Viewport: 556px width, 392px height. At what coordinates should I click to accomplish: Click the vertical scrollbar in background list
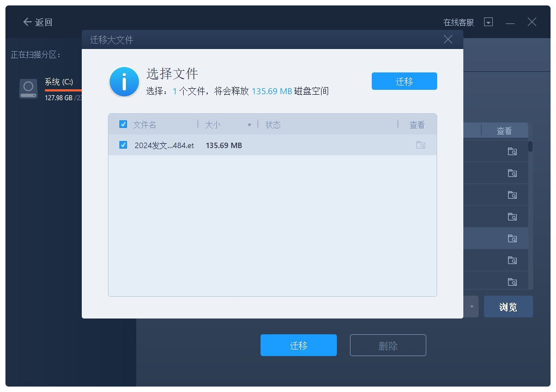[530, 147]
